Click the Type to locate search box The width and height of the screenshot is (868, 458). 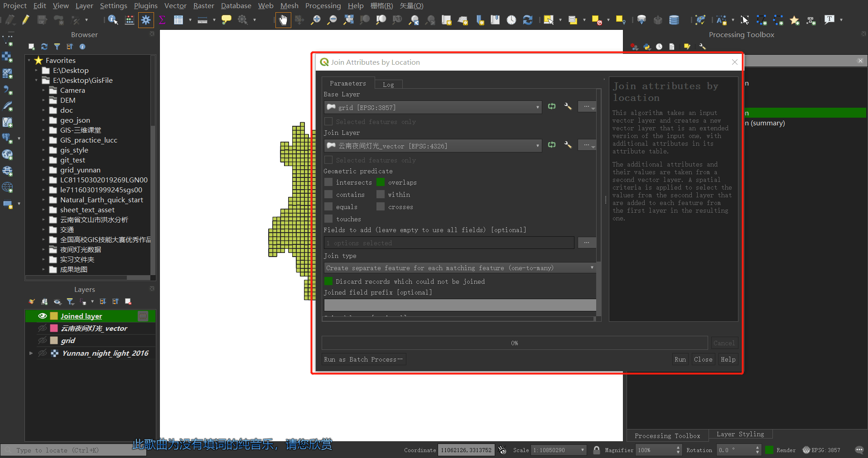click(72, 450)
